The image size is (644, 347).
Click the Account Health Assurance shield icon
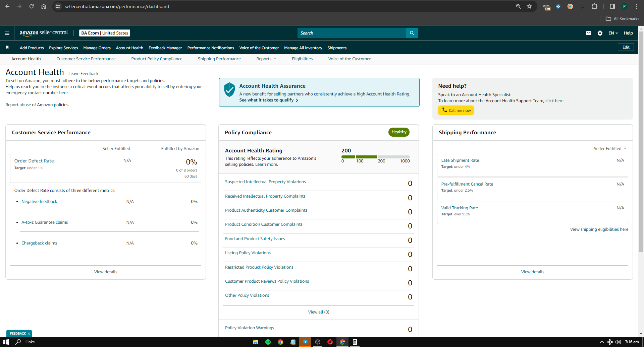pyautogui.click(x=229, y=90)
